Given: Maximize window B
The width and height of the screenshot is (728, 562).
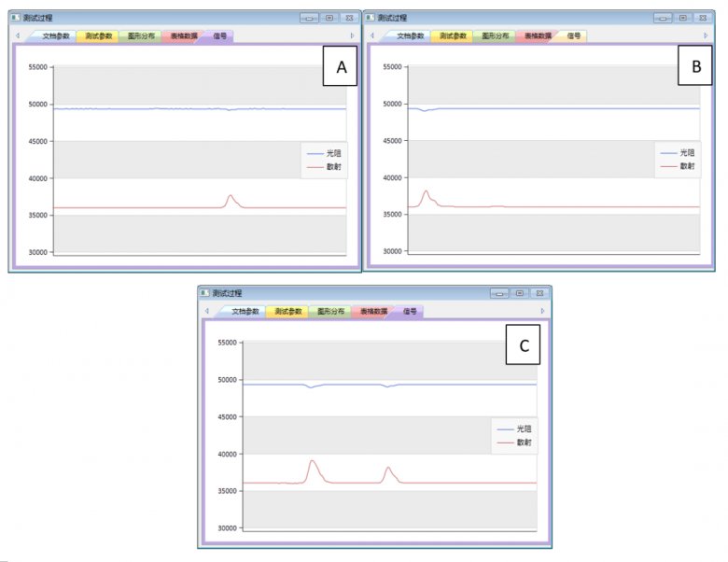Looking at the screenshot, I should (683, 18).
